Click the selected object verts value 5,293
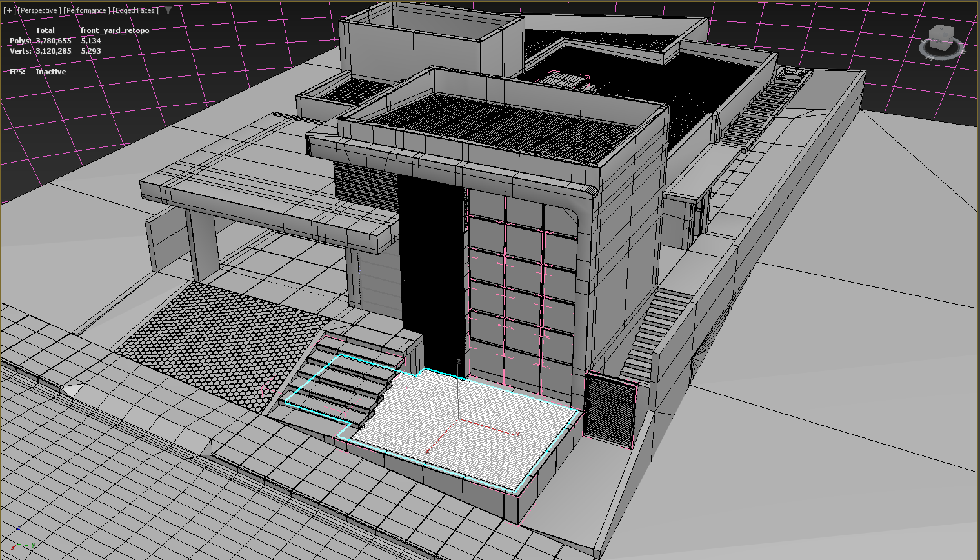980x560 pixels. pyautogui.click(x=91, y=51)
